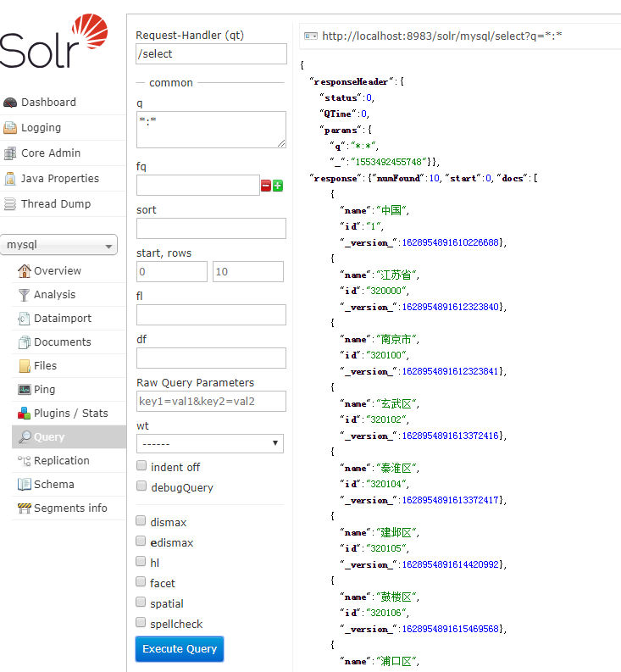Image resolution: width=621 pixels, height=672 pixels.
Task: Check the spellcheck checkbox
Action: coord(141,622)
